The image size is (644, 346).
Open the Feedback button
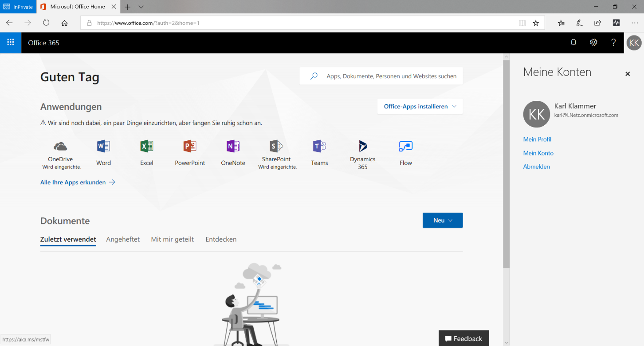(x=464, y=338)
